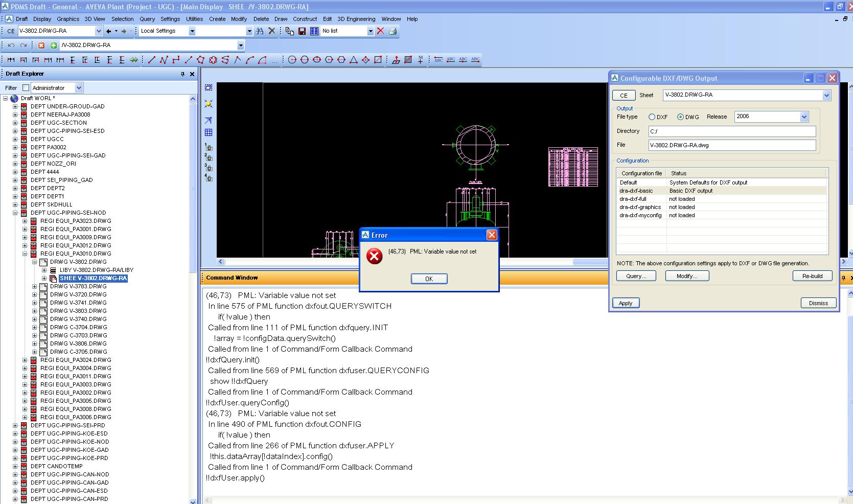Screen dimensions: 853x504
Task: Expand the REGI EQUI_PA3023.DRWG node
Action: pyautogui.click(x=25, y=221)
